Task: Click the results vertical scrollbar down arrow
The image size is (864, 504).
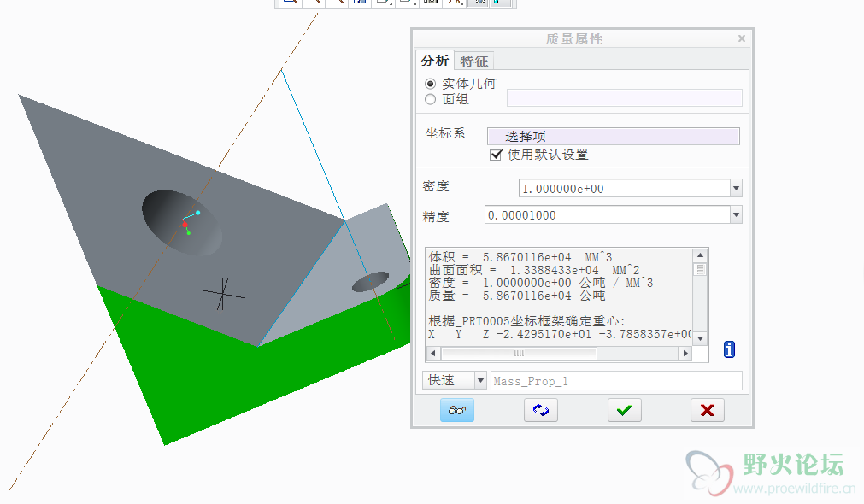Action: coord(700,338)
